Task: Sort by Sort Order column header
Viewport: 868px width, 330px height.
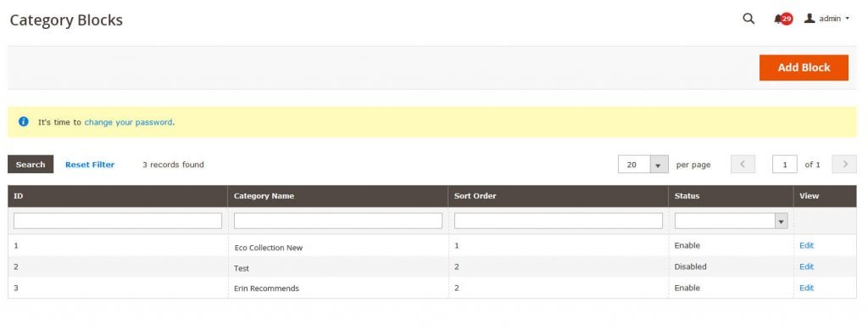Action: (x=475, y=196)
